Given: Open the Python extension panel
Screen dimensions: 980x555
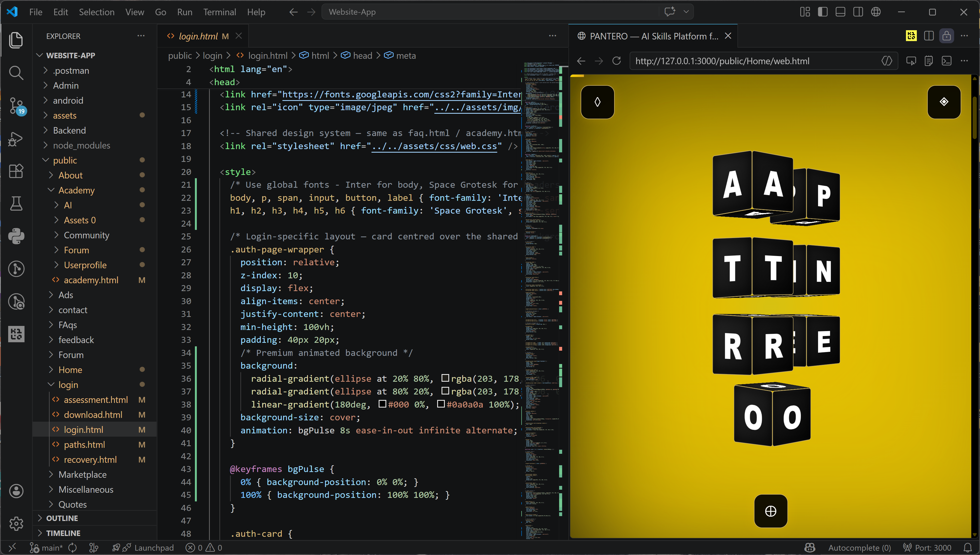Looking at the screenshot, I should (16, 236).
